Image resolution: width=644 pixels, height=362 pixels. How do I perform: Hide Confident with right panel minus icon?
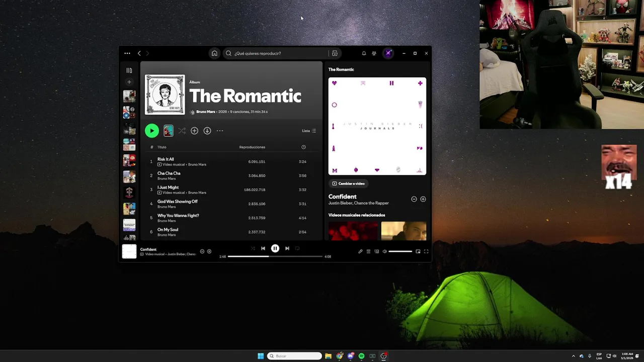(414, 199)
